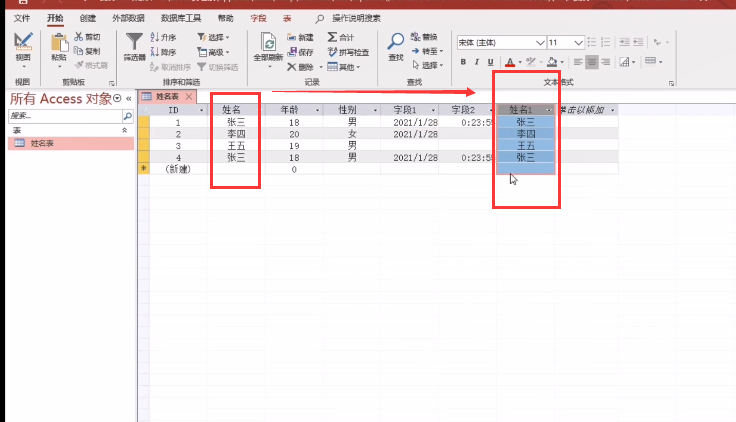
Task: Switch to the 创建 (Create) tab
Action: point(87,18)
